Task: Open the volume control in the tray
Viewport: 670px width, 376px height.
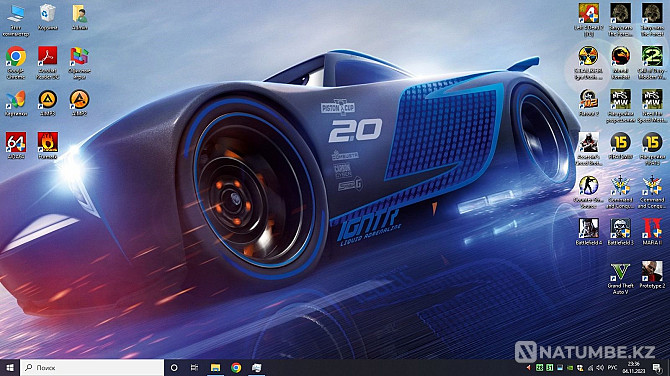Action: (x=600, y=367)
